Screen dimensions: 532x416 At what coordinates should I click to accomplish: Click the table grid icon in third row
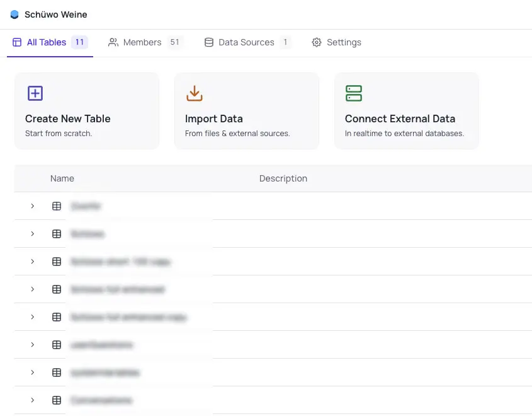click(x=57, y=262)
